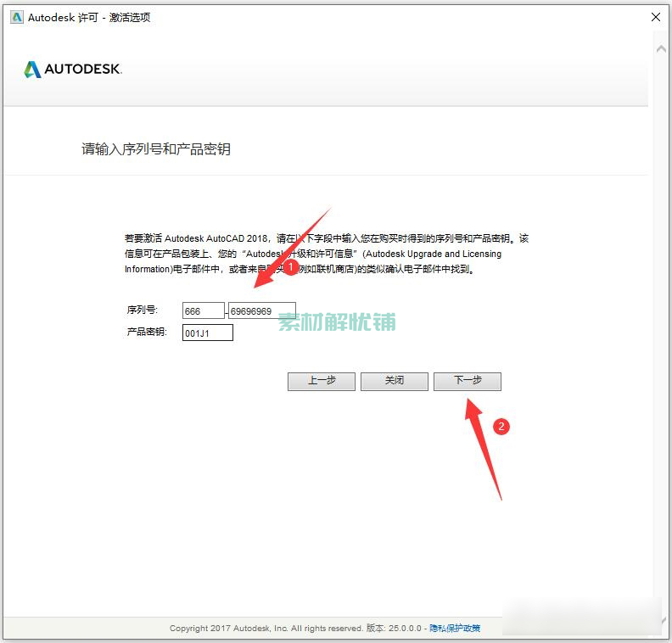Screen dimensions: 672x643
Task: Click the 关闭 (Close) button
Action: pos(395,381)
